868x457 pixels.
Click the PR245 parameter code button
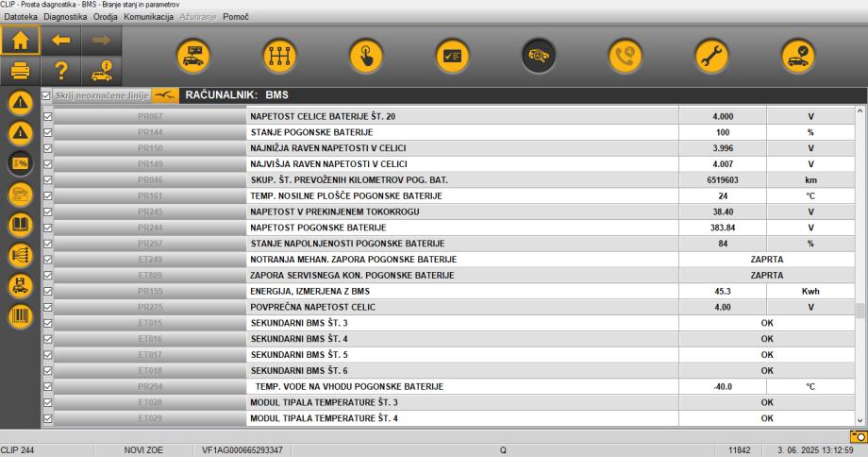click(150, 212)
